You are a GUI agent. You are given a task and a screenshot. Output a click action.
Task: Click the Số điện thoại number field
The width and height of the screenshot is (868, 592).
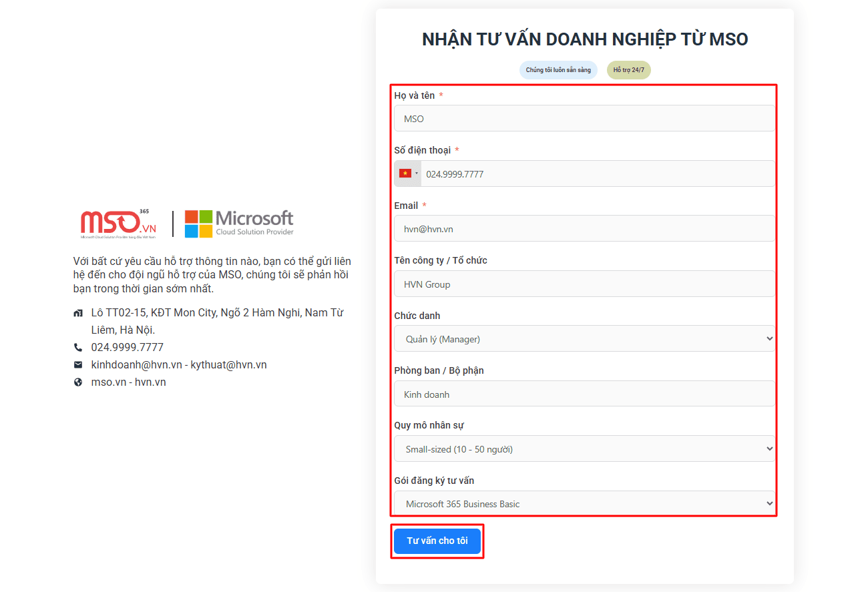[598, 174]
